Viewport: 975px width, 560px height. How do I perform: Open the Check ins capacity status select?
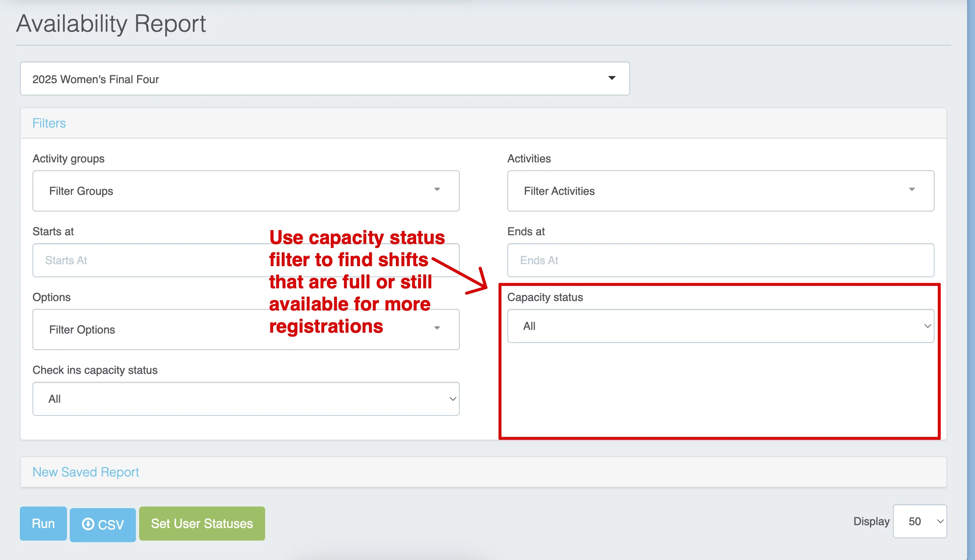point(246,399)
